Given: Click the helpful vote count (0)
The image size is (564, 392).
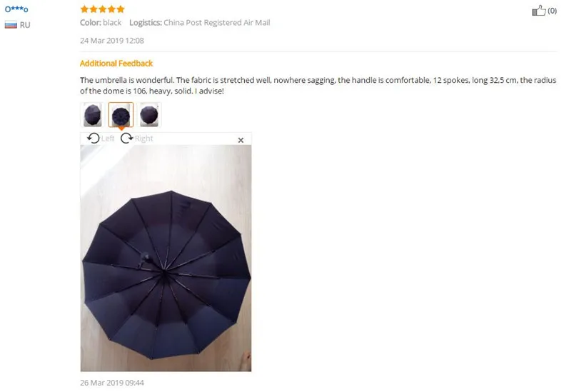Looking at the screenshot, I should pos(552,11).
